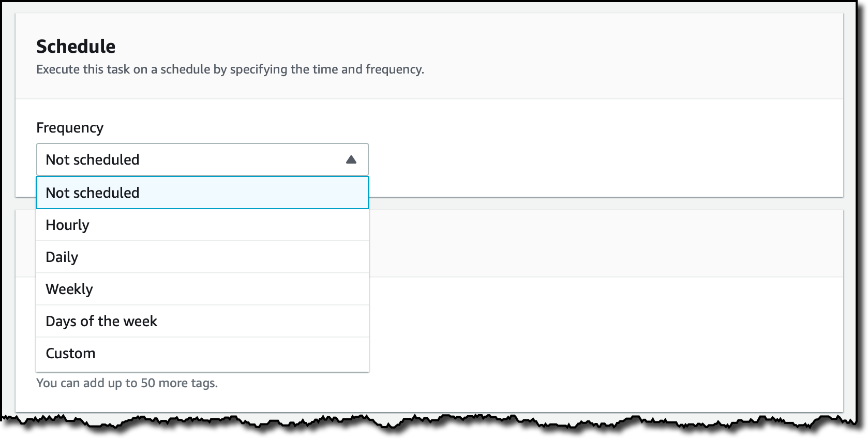Click the word 'Schedule' in bold title
The image size is (868, 439).
[76, 47]
